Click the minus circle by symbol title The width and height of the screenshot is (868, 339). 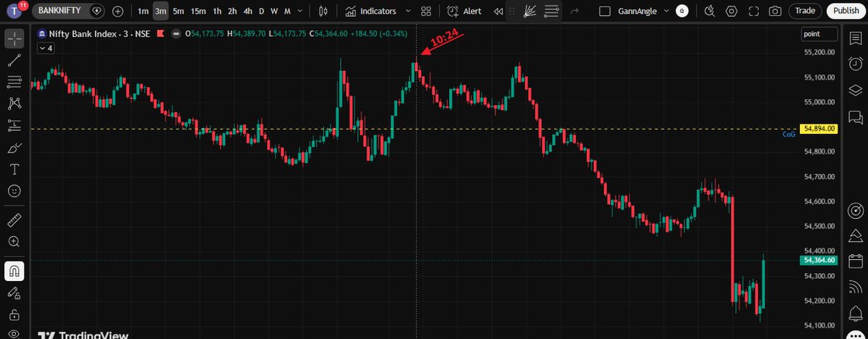tap(176, 33)
